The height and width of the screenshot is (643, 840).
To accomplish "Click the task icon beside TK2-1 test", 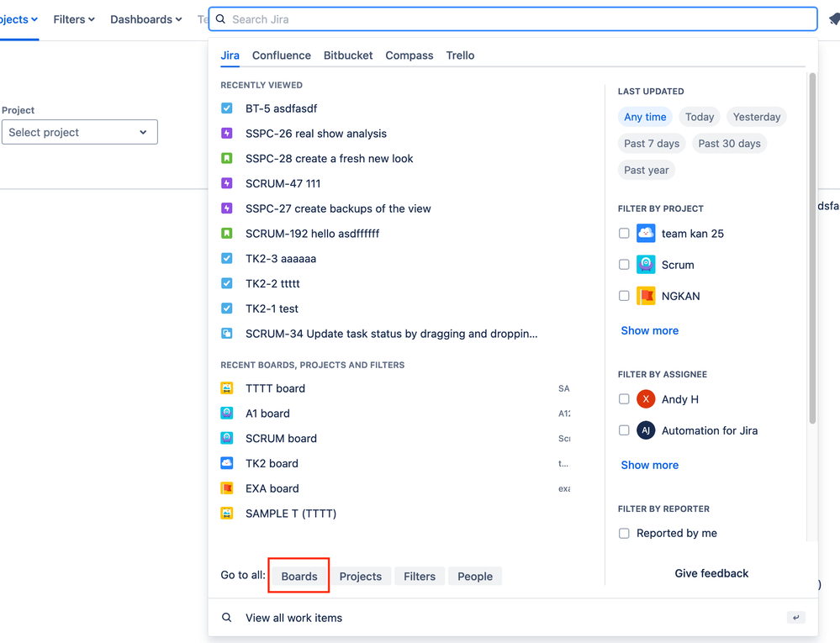I will click(x=227, y=308).
